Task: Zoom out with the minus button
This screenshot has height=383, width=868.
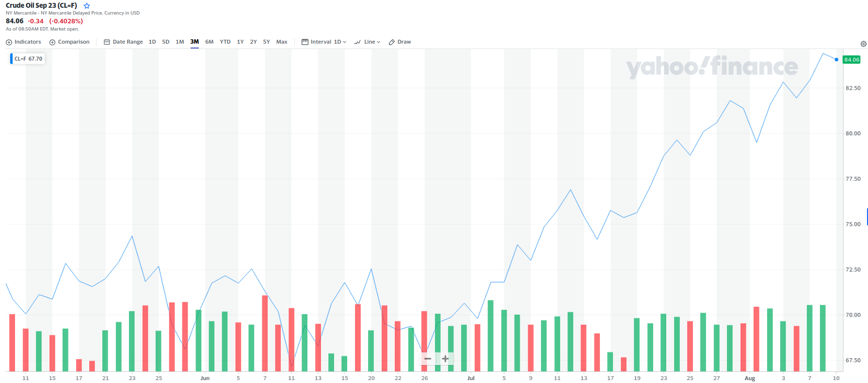Action: point(427,359)
